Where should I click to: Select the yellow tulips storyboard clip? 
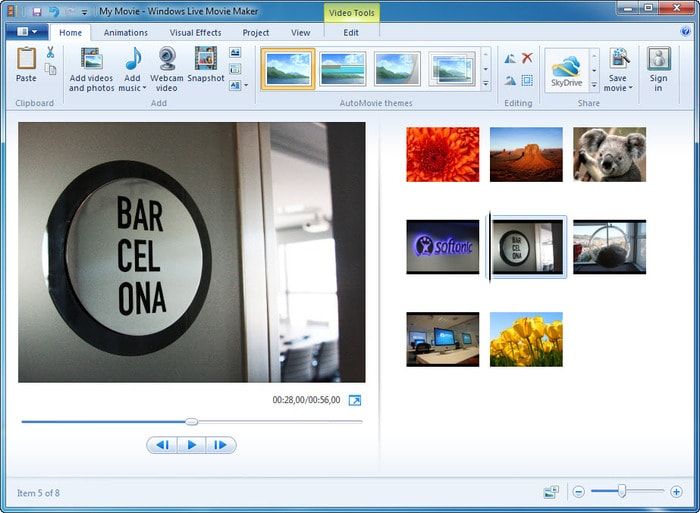tap(526, 339)
